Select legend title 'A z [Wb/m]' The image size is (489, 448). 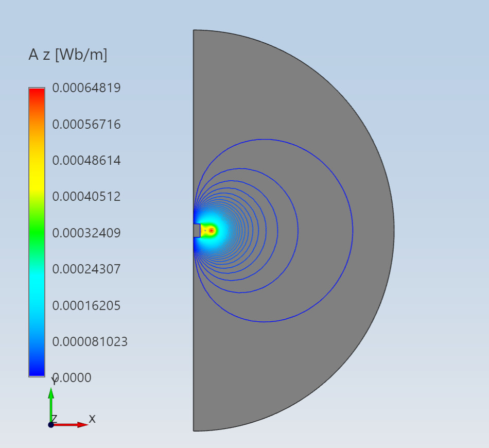coord(67,55)
